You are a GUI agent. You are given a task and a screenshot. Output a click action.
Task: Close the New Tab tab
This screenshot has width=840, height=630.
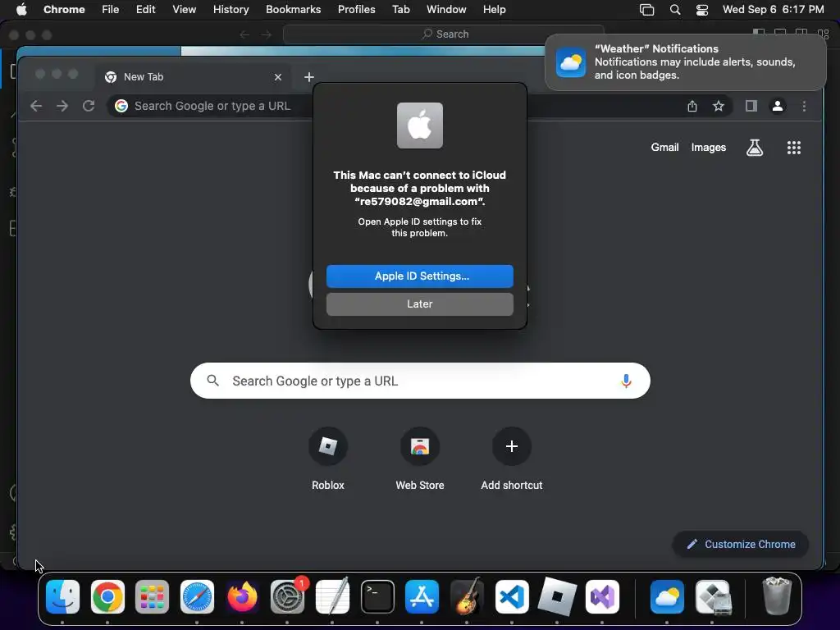tap(278, 77)
